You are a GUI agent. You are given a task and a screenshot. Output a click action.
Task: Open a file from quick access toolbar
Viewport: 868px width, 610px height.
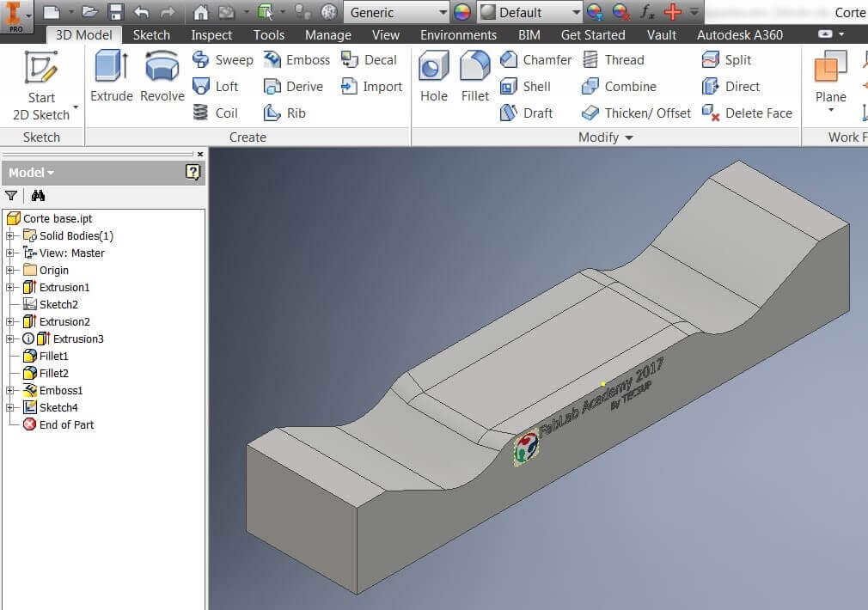pyautogui.click(x=89, y=12)
